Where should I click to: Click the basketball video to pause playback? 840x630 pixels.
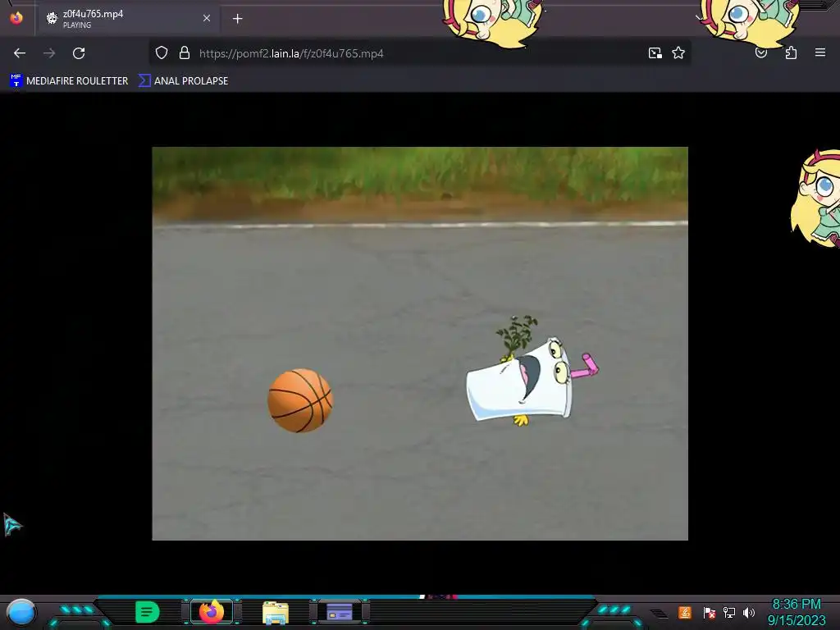[x=419, y=344]
